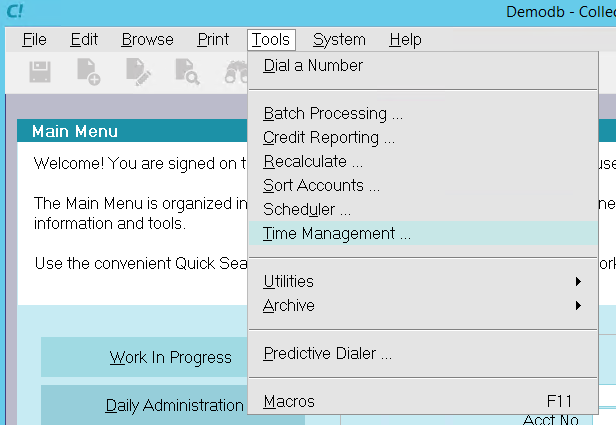This screenshot has height=425, width=616.
Task: Open the Browse menu
Action: 147,40
